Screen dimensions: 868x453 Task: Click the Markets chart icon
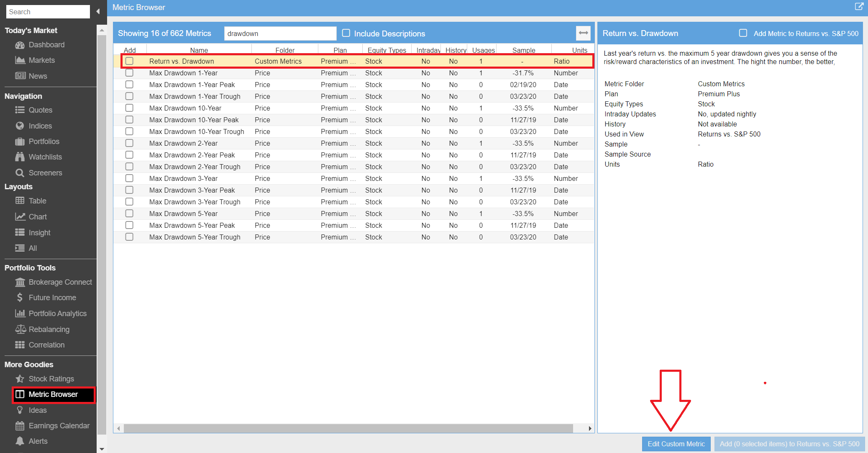point(20,60)
